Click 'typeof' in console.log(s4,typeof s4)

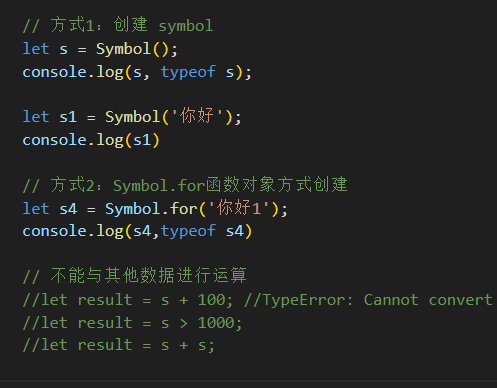coord(188,231)
